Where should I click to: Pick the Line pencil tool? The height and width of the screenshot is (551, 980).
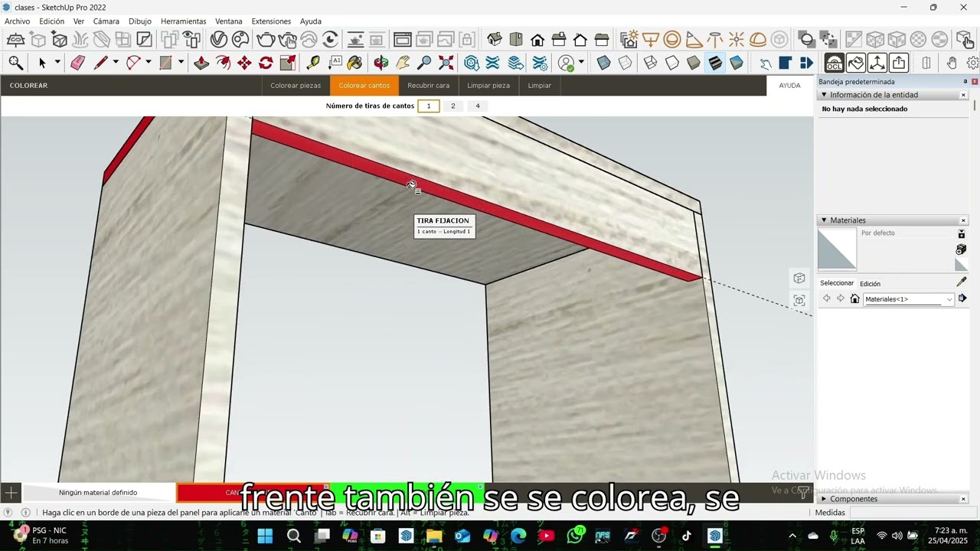pyautogui.click(x=100, y=63)
